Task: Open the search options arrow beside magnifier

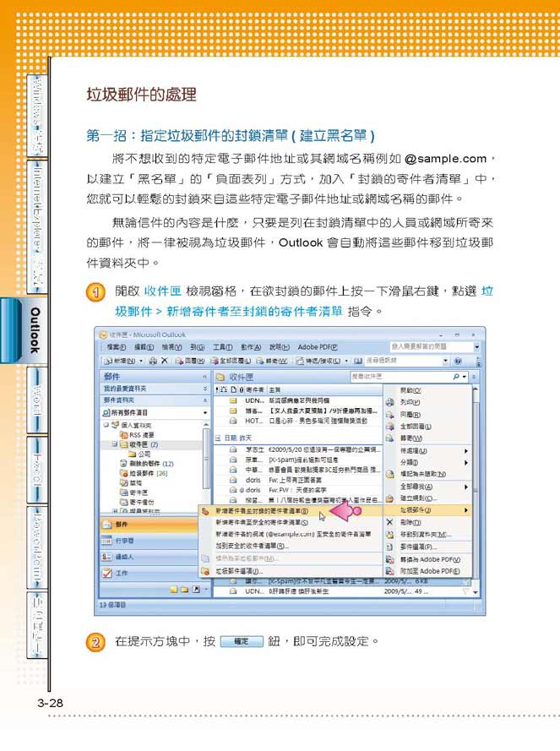Action: (465, 378)
